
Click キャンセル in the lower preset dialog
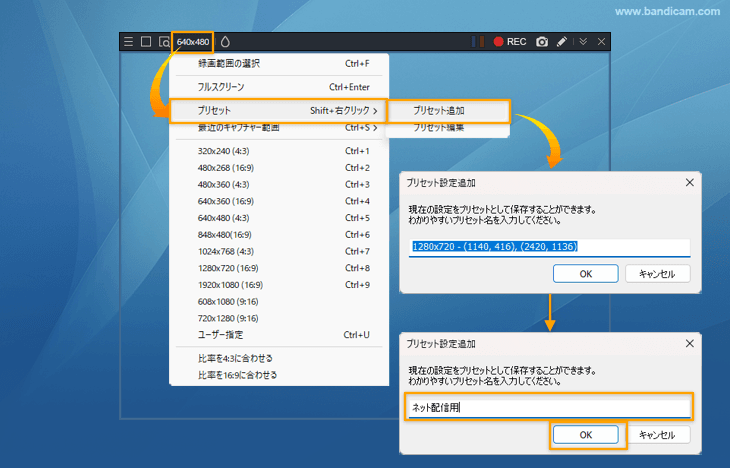(x=657, y=435)
